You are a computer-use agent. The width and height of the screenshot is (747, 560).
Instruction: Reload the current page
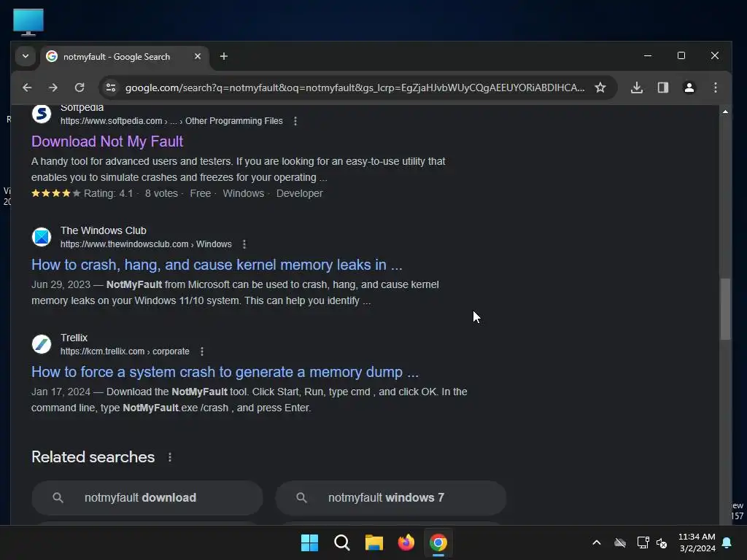click(x=80, y=87)
